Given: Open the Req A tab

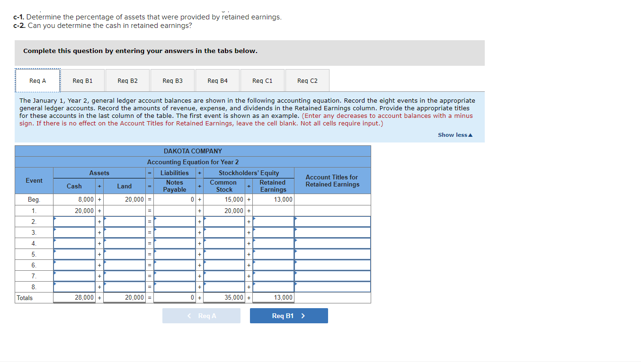Looking at the screenshot, I should click(38, 80).
